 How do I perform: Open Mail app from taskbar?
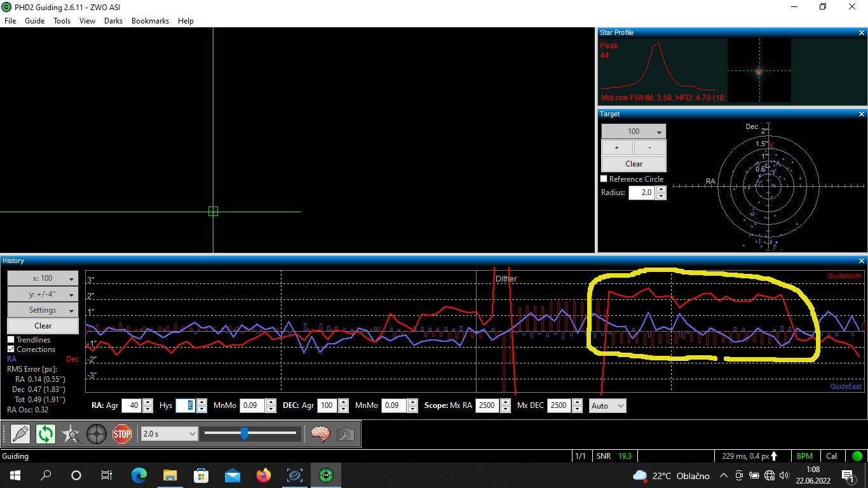(232, 475)
